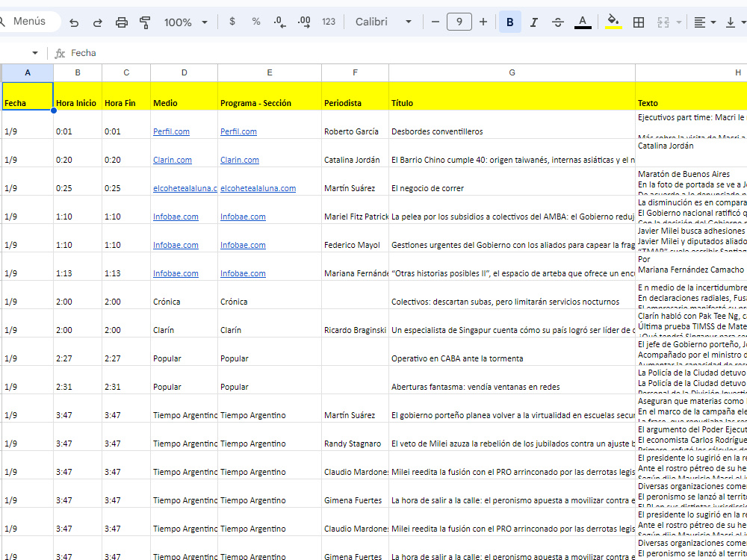Open the fill color picker

(613, 22)
